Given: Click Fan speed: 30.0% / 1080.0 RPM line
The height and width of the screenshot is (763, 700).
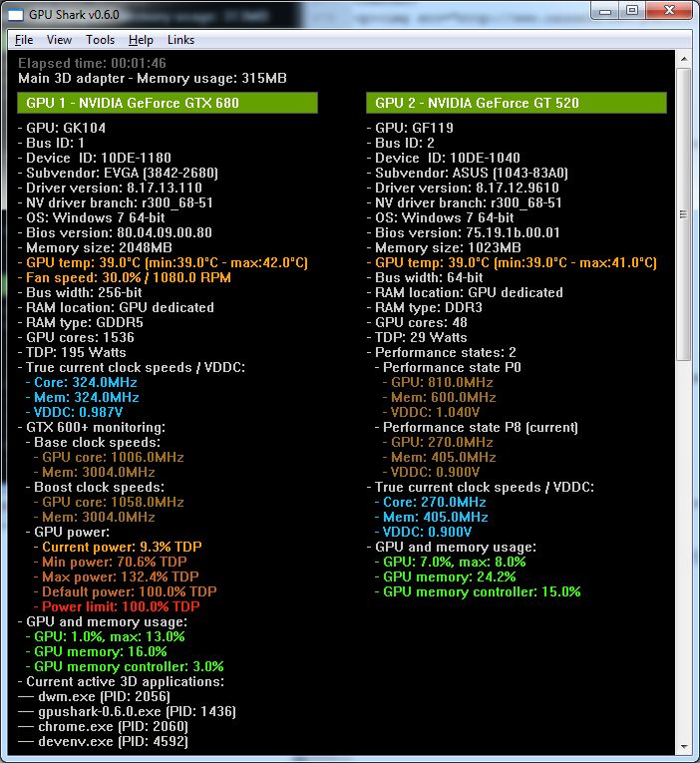Looking at the screenshot, I should 125,278.
